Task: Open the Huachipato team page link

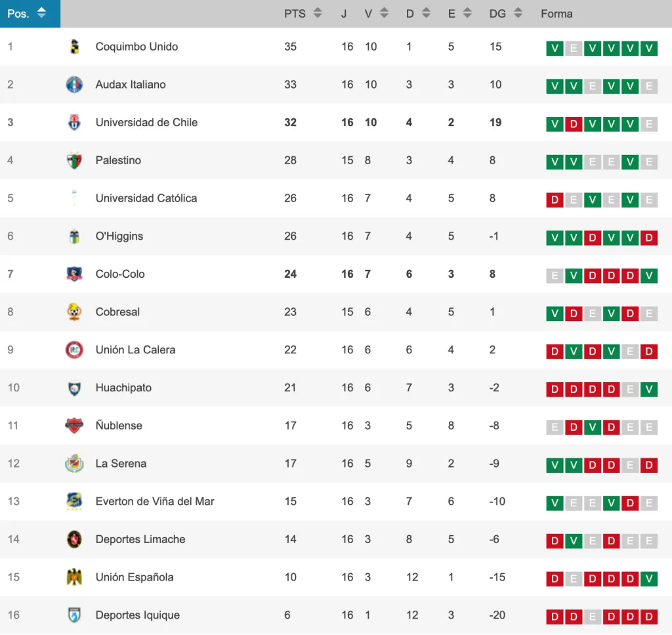Action: 123,388
